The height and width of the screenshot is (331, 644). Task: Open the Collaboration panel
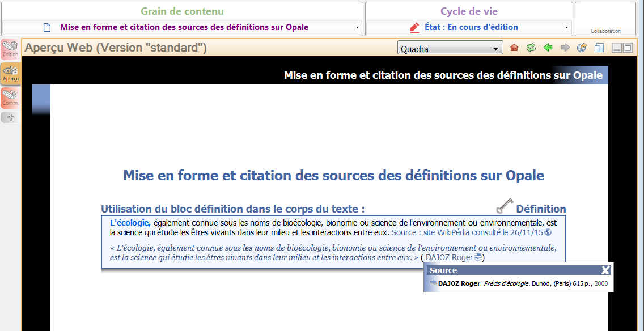click(606, 19)
